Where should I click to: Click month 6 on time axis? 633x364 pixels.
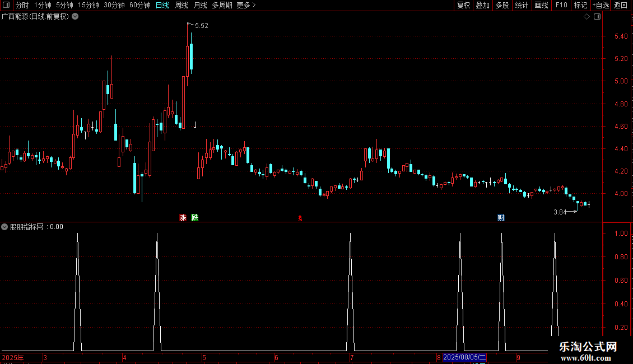[276, 357]
